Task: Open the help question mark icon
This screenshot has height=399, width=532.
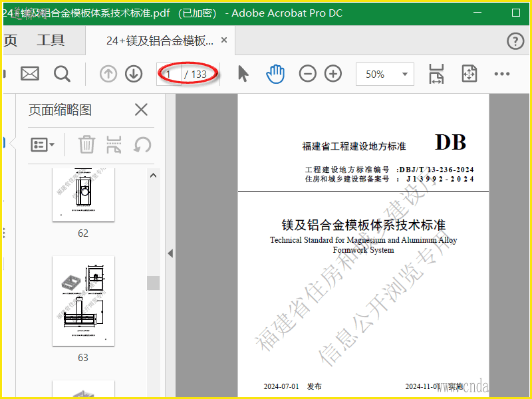Action: click(515, 41)
